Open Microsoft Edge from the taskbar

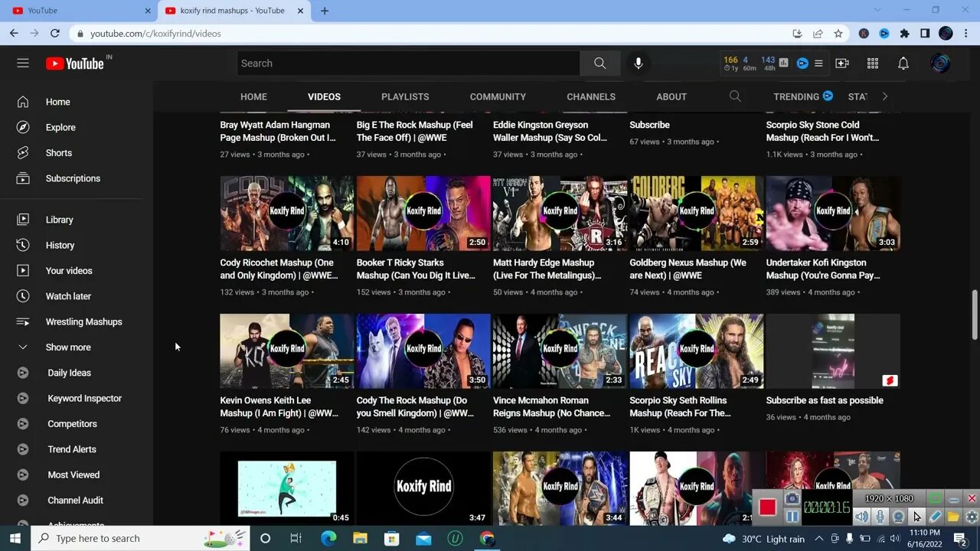(x=328, y=538)
